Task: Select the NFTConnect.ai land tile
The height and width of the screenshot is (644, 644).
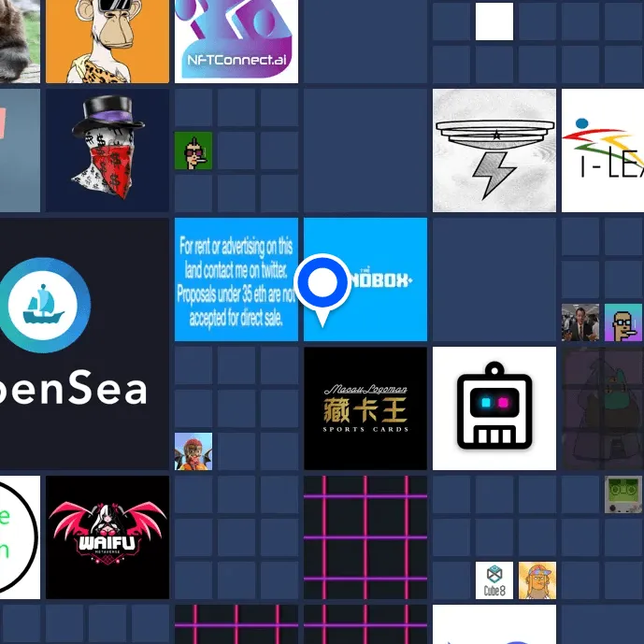Action: (x=236, y=41)
